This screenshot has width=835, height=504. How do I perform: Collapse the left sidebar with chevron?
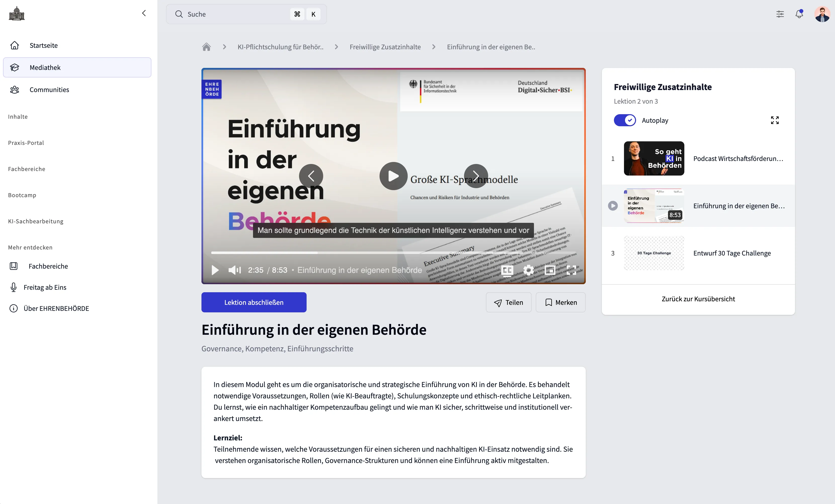click(144, 13)
